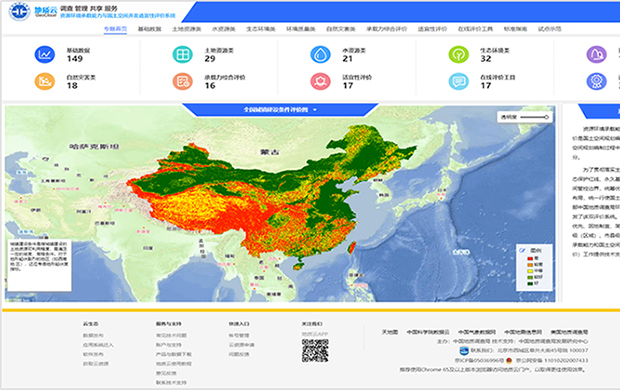Open the 自然灾害类 orange icon
The image size is (620, 390).
(45, 81)
